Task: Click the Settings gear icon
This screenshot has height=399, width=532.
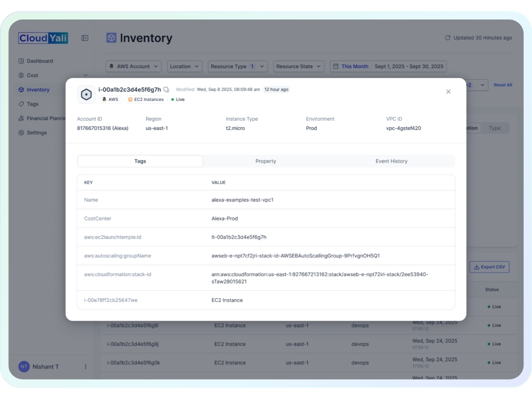Action: tap(21, 133)
